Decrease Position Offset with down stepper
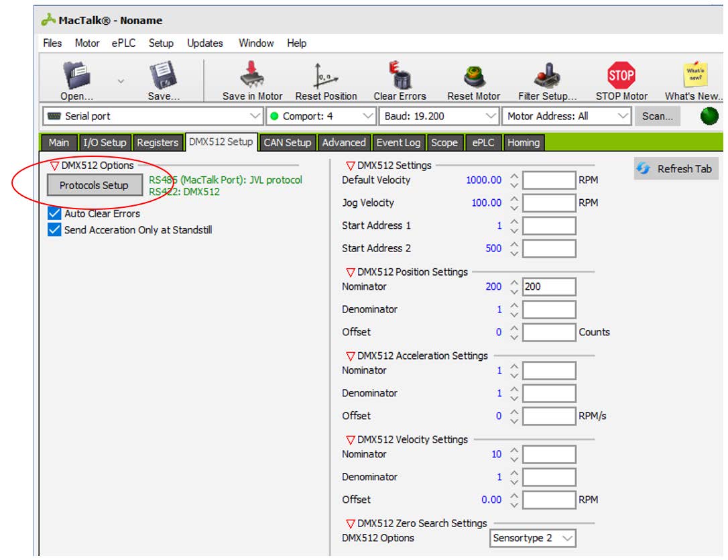 514,337
